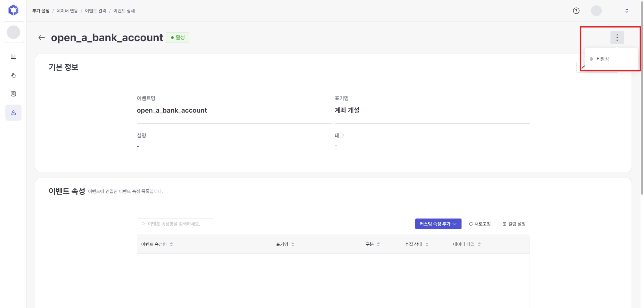Screen dimensions: 644x308
Task: Select 비활성 option in dropdown menu
Action: [x=602, y=59]
